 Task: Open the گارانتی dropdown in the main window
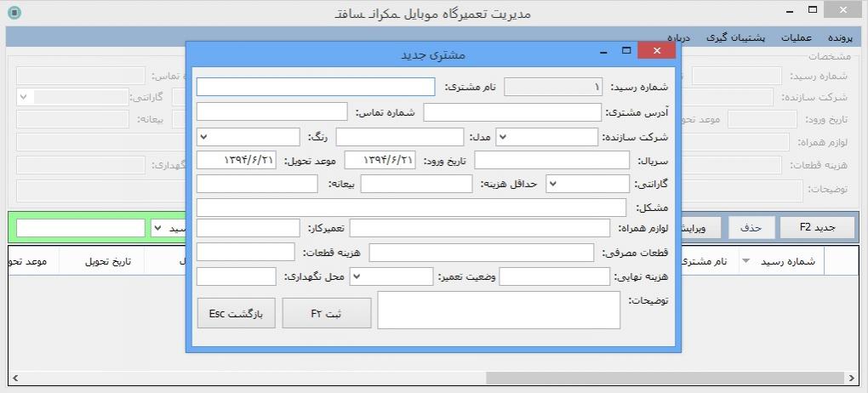pyautogui.click(x=23, y=97)
